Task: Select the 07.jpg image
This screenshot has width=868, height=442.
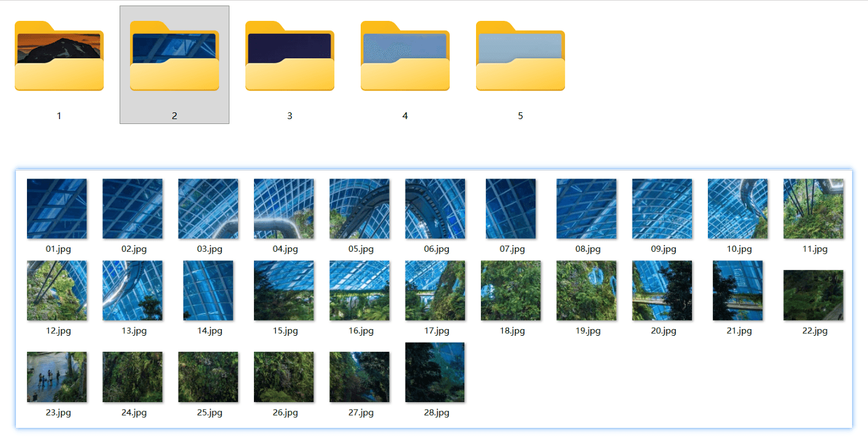Action: [510, 209]
